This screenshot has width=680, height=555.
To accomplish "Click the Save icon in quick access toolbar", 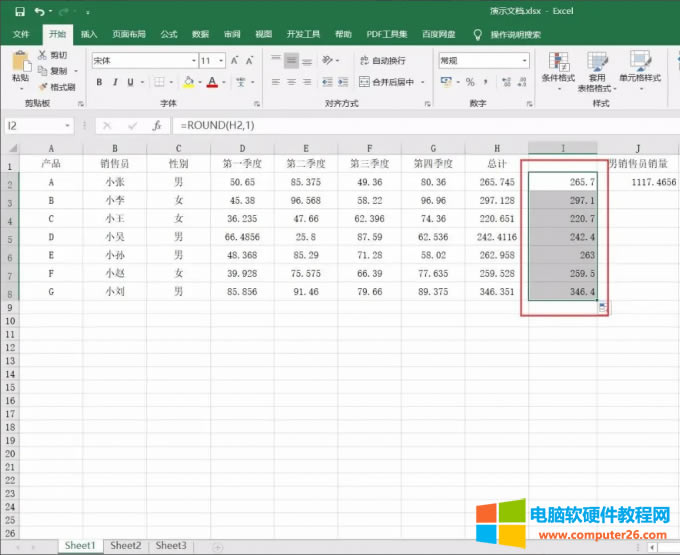I will point(19,11).
